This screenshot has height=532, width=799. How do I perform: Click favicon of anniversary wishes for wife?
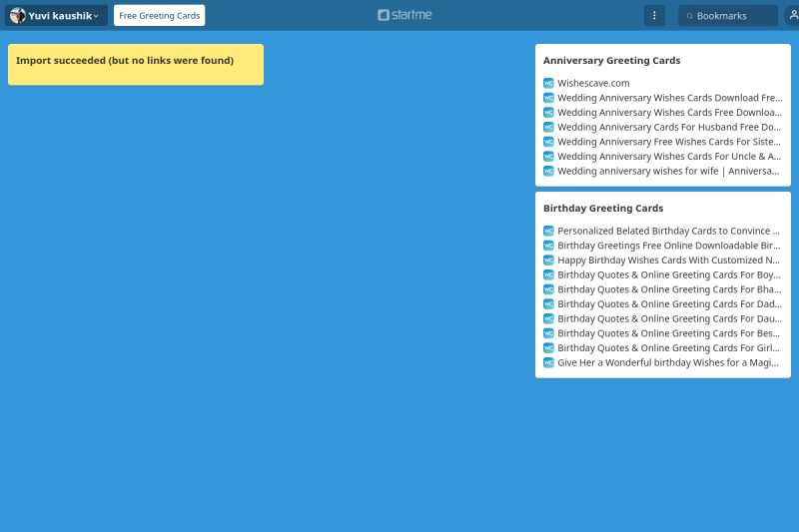click(548, 171)
